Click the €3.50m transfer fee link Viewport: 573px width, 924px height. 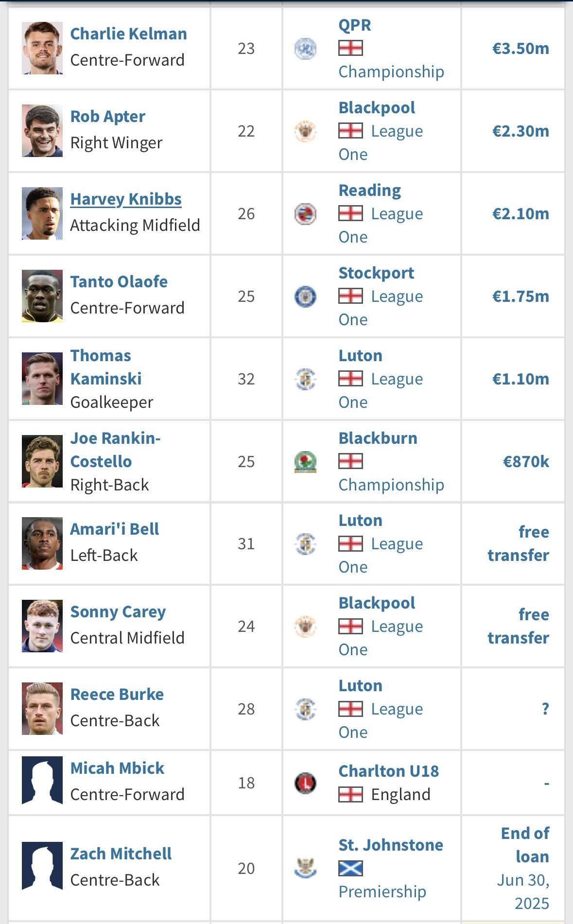click(521, 49)
